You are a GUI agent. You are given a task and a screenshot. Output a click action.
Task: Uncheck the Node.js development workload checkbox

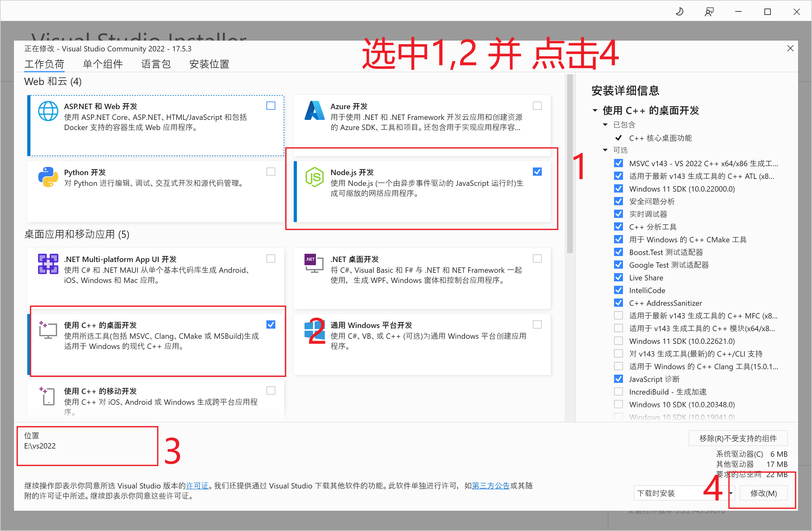click(x=537, y=172)
